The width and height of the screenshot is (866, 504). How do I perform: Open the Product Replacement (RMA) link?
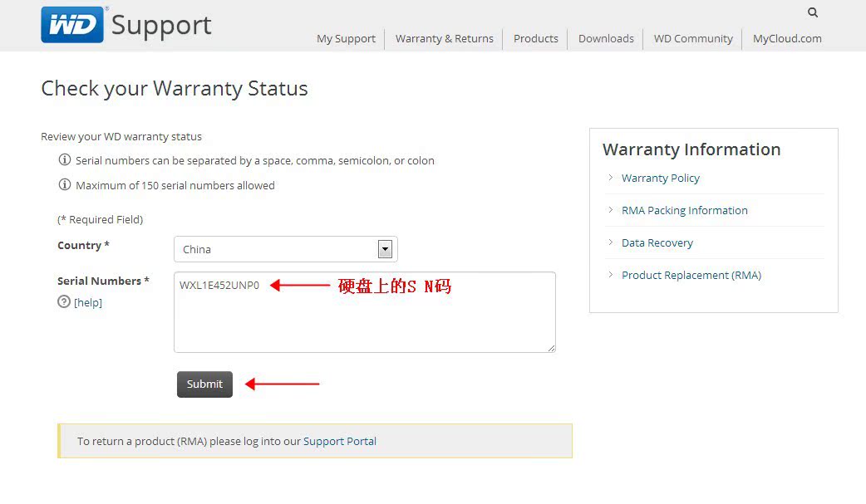point(691,275)
